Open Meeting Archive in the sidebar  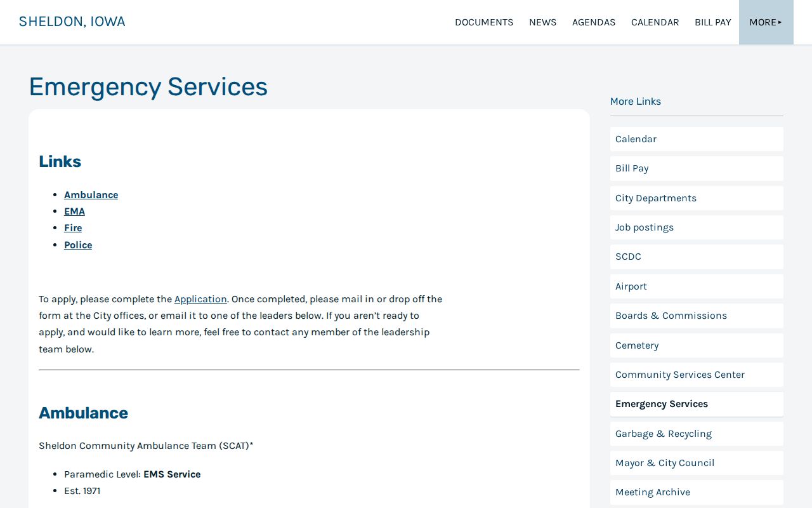[697, 492]
